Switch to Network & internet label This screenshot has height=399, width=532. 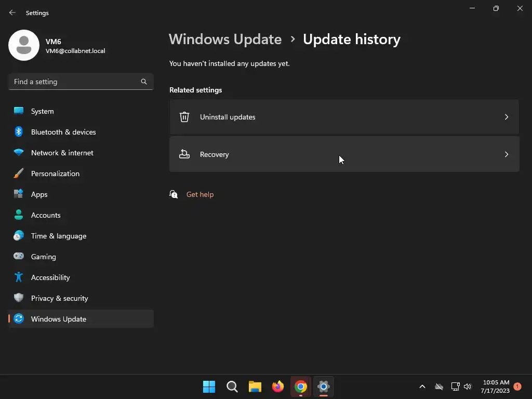(62, 153)
